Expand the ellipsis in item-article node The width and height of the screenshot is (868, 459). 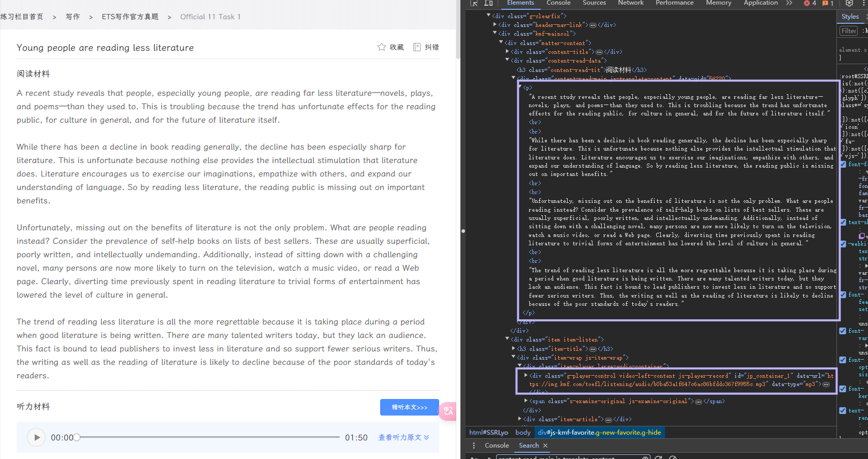click(609, 420)
